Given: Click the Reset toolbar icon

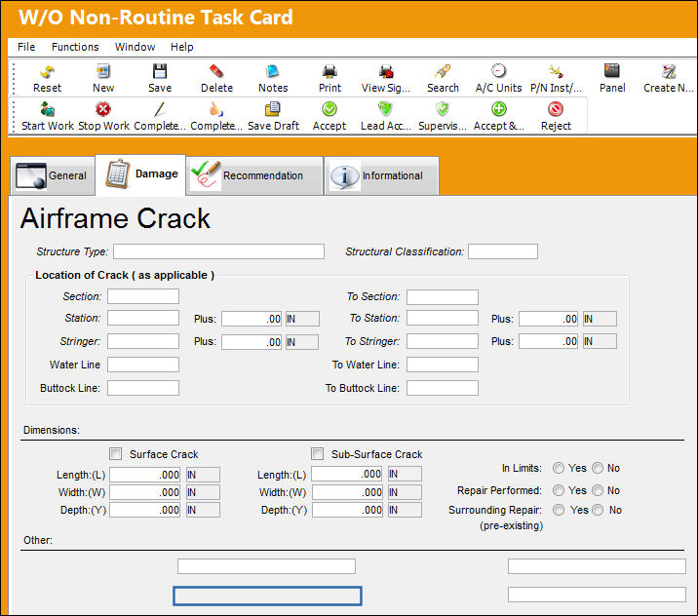Looking at the screenshot, I should [47, 71].
